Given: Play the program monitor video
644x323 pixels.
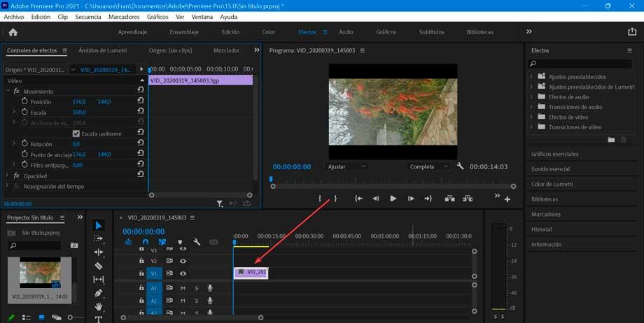Looking at the screenshot, I should (393, 199).
